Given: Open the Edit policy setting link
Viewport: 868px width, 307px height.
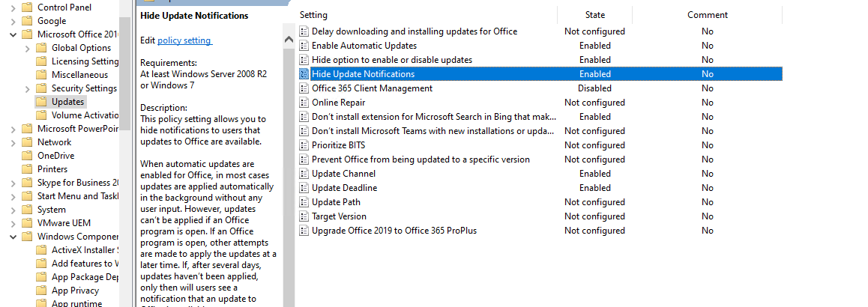Looking at the screenshot, I should [x=184, y=40].
